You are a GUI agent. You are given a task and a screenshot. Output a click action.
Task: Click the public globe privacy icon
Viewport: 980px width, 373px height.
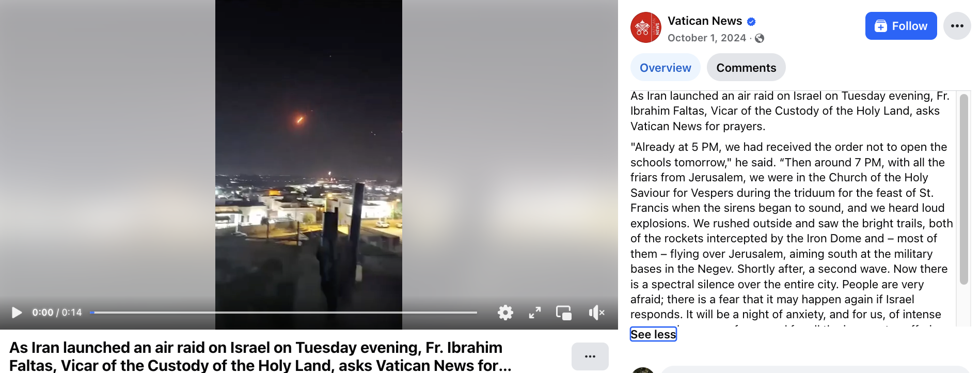759,38
